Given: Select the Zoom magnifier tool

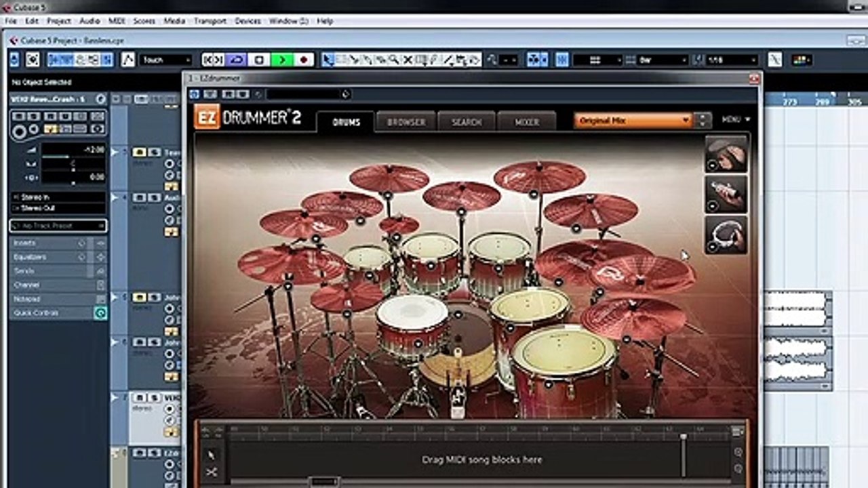Looking at the screenshot, I should [394, 60].
